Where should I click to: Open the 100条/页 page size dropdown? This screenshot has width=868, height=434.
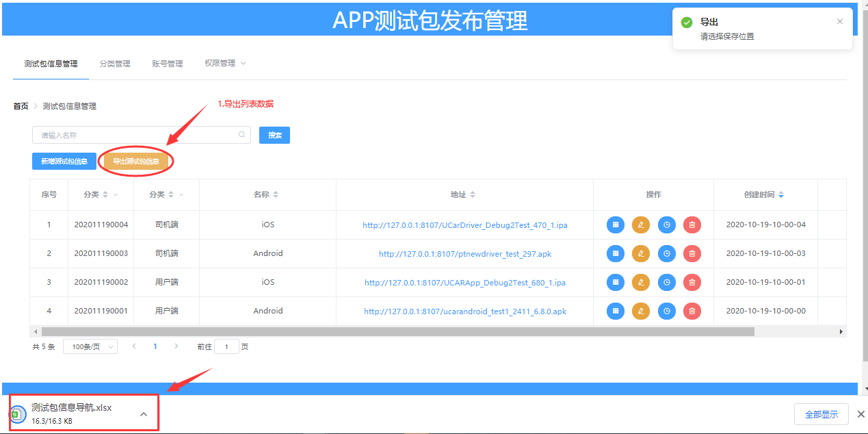(x=90, y=346)
